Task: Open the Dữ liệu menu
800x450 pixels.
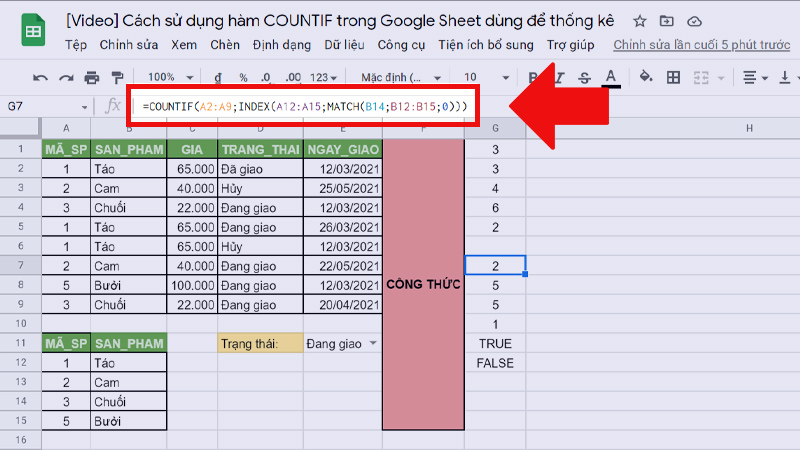Action: click(x=342, y=45)
